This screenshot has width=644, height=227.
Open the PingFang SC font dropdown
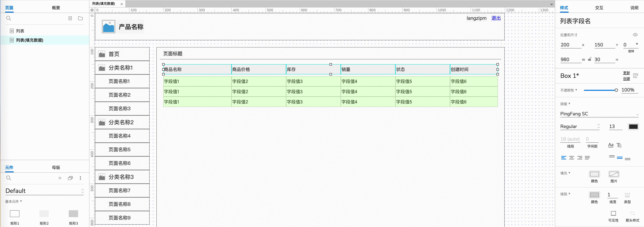[599, 114]
